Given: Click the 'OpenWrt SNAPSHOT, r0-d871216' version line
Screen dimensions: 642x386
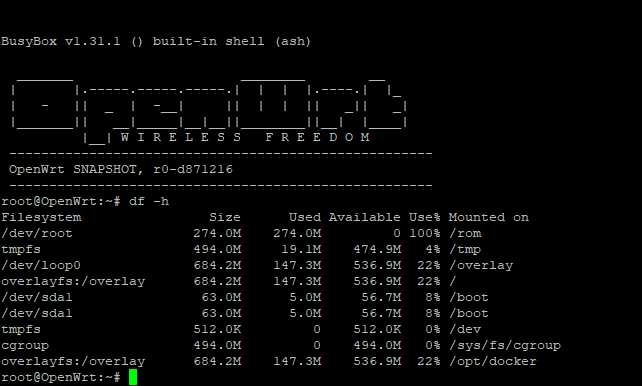Looking at the screenshot, I should [x=121, y=169].
